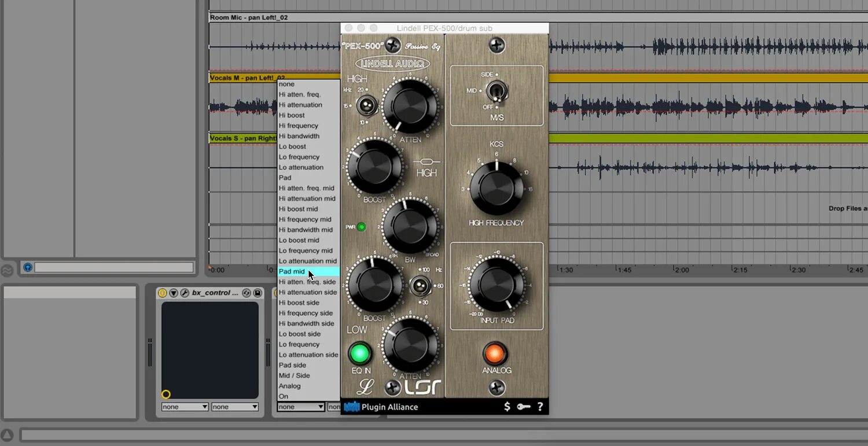Click the text field next to headphone icon
Screen dimensions: 868x446
114,267
